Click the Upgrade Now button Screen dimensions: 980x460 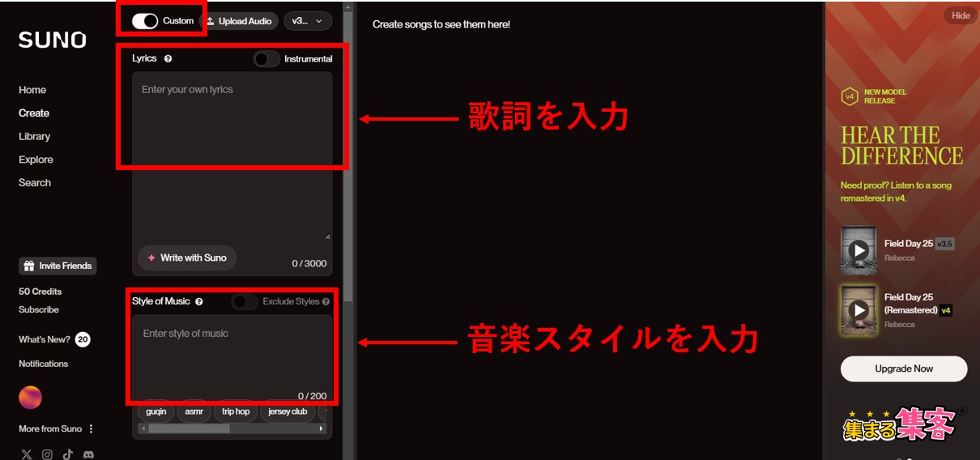point(904,368)
